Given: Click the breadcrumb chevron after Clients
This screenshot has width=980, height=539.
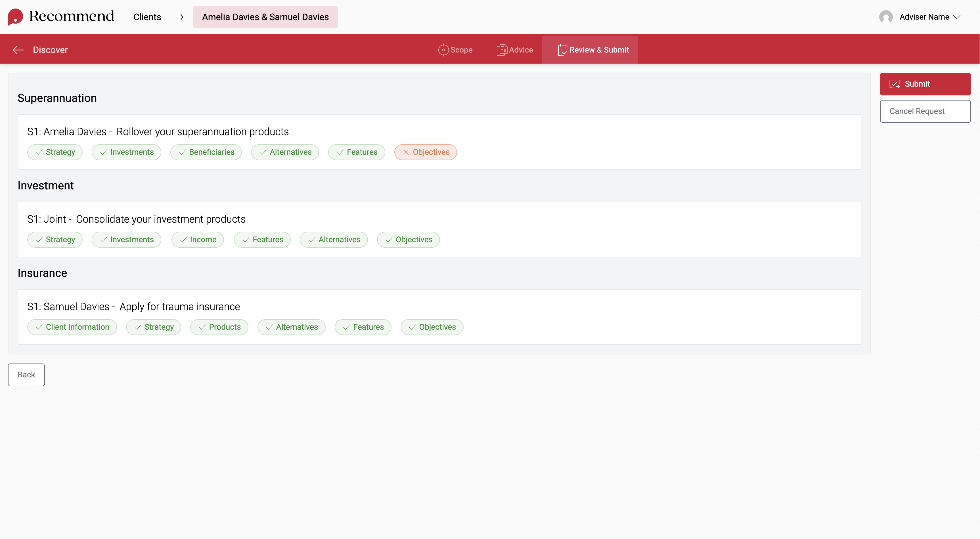Looking at the screenshot, I should (x=181, y=17).
